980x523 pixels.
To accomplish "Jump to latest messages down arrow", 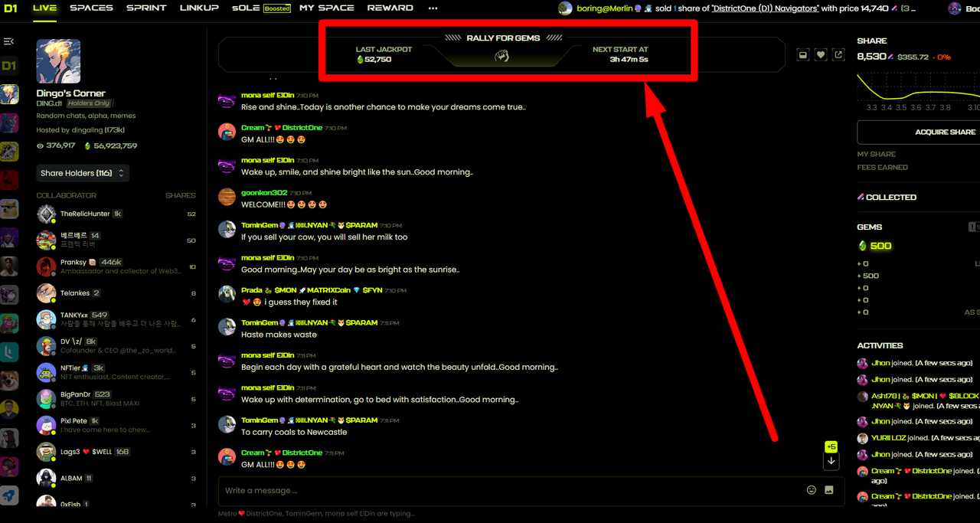I will pos(831,461).
